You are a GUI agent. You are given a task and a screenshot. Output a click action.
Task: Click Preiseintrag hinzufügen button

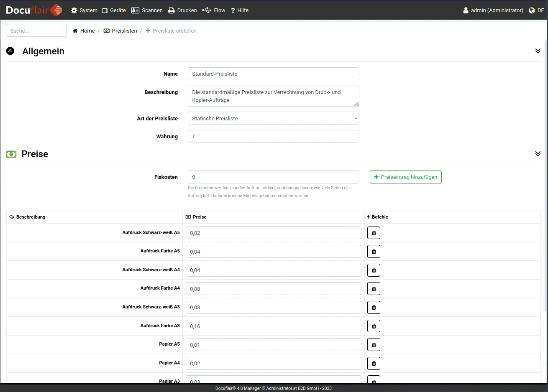pyautogui.click(x=405, y=177)
